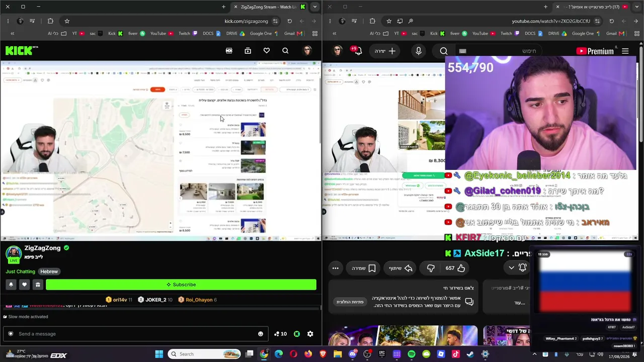Reload the page in the YouTube window
Image resolution: width=644 pixels, height=362 pixels.
click(611, 21)
